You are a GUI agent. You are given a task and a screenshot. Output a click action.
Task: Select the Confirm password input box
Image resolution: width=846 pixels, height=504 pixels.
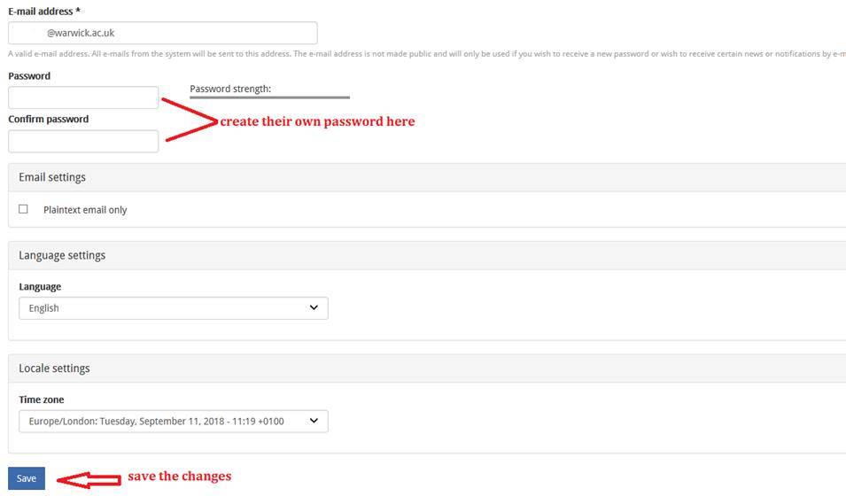click(x=83, y=141)
